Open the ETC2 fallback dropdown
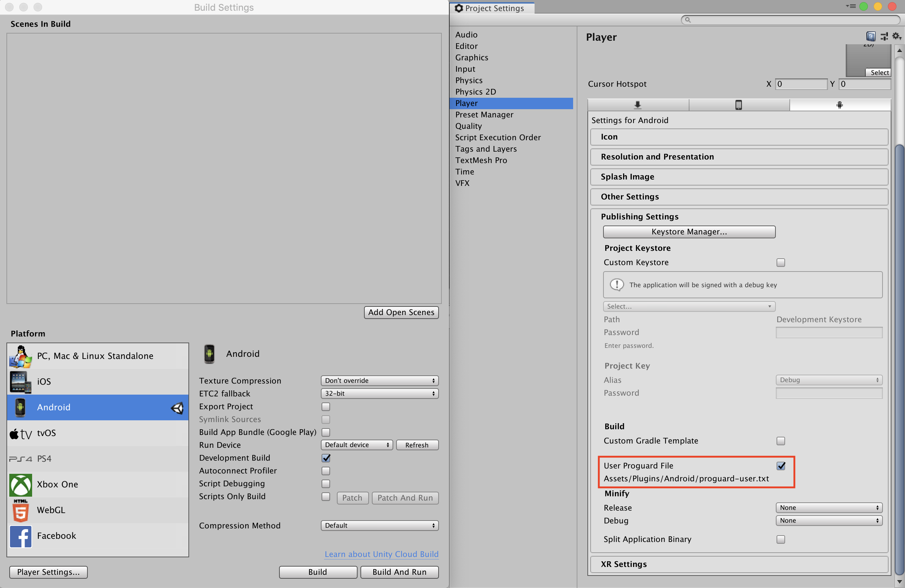Image resolution: width=905 pixels, height=588 pixels. (379, 393)
